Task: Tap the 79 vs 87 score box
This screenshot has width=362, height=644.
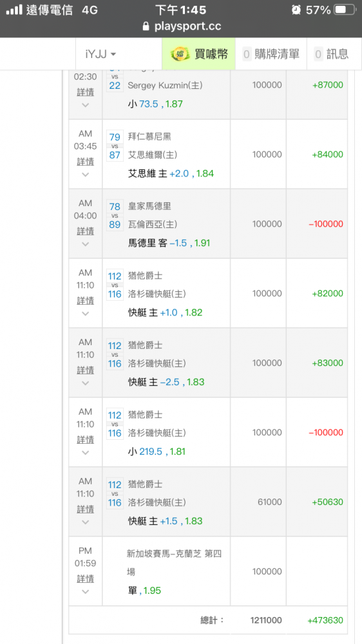Action: [115, 146]
